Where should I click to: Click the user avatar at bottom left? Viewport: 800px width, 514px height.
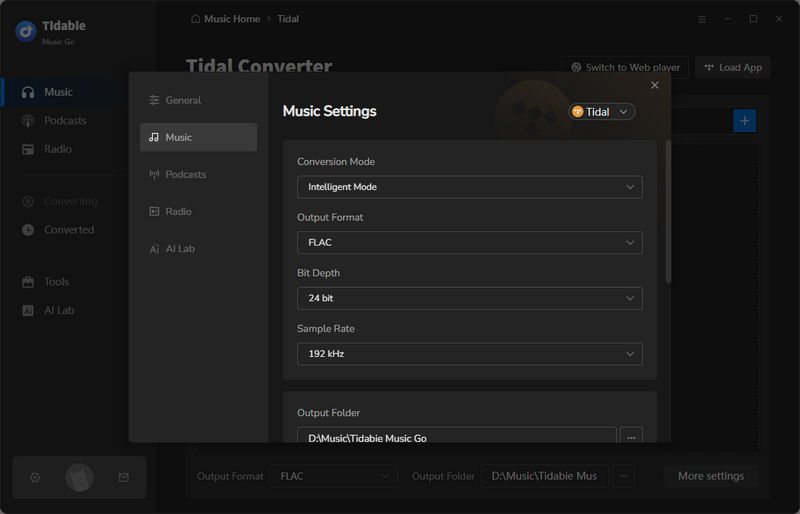tap(79, 478)
